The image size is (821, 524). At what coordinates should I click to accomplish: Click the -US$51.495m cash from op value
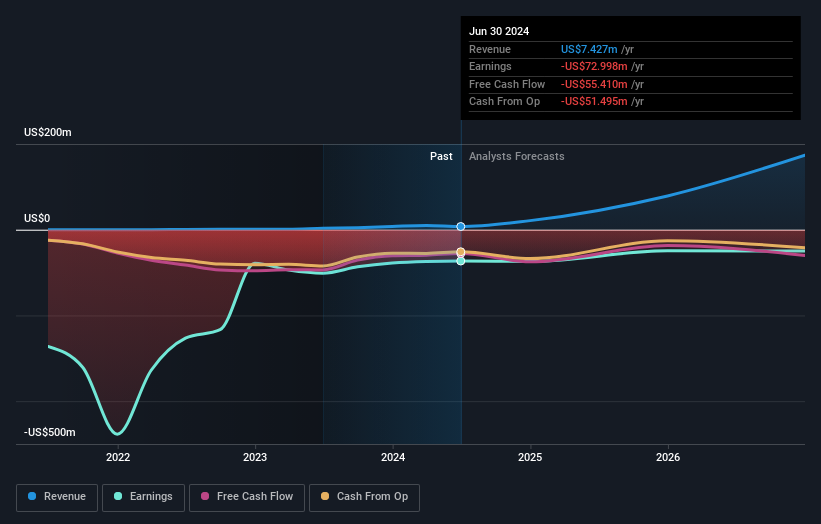[594, 102]
